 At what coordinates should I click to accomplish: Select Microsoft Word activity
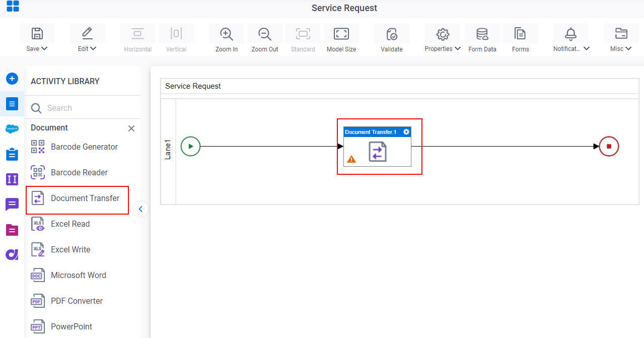click(x=69, y=276)
